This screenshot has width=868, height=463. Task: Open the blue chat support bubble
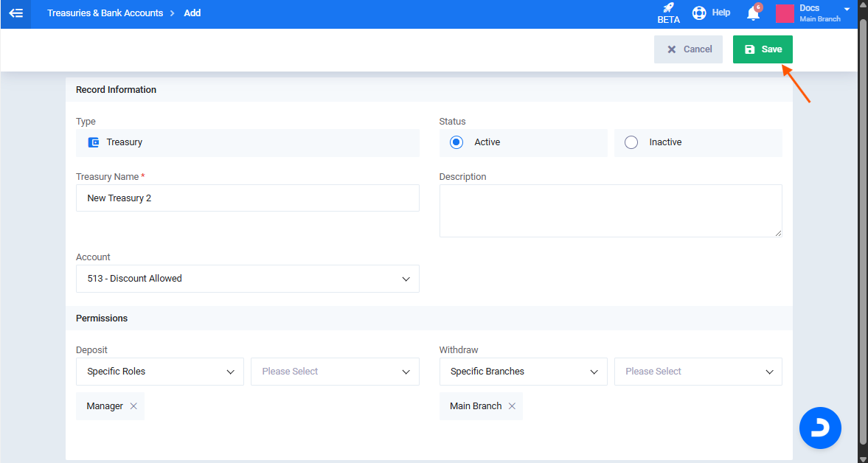click(820, 428)
